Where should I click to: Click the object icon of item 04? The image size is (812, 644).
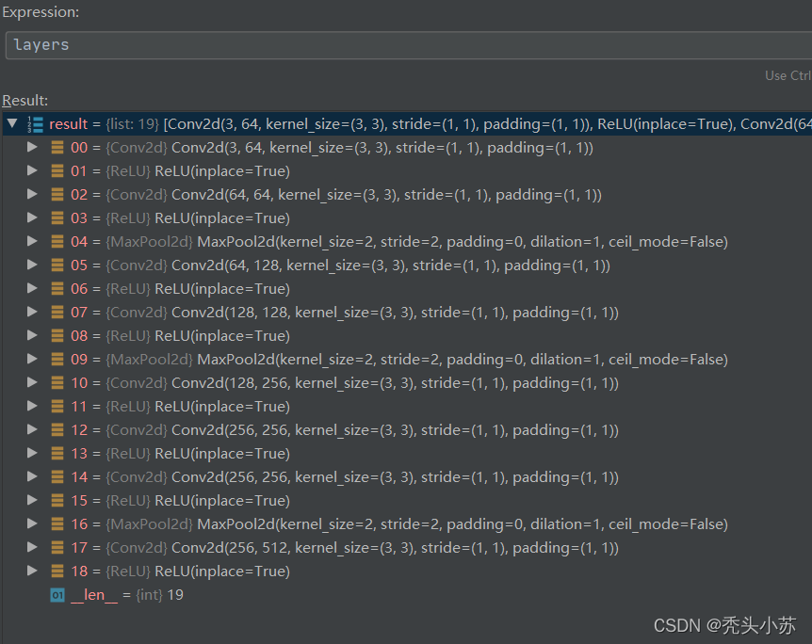pyautogui.click(x=57, y=242)
